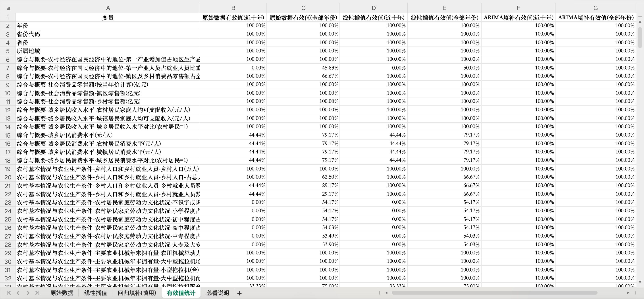Select column E header
The width and height of the screenshot is (644, 299).
point(444,8)
